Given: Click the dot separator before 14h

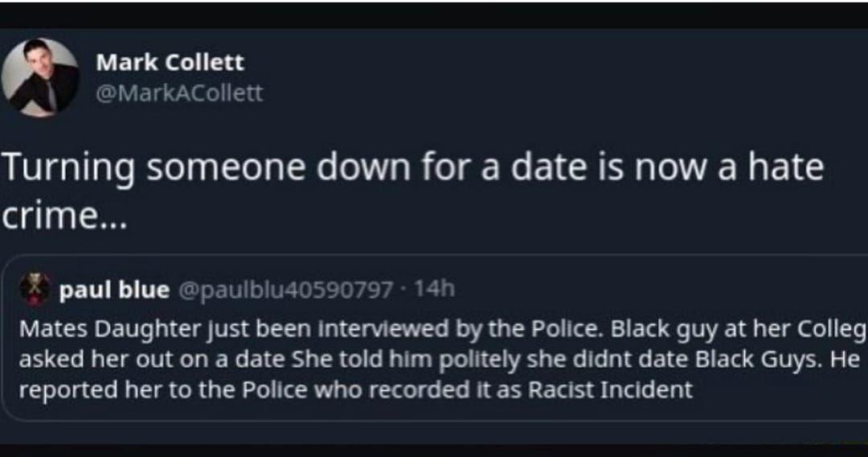Looking at the screenshot, I should coord(403,289).
